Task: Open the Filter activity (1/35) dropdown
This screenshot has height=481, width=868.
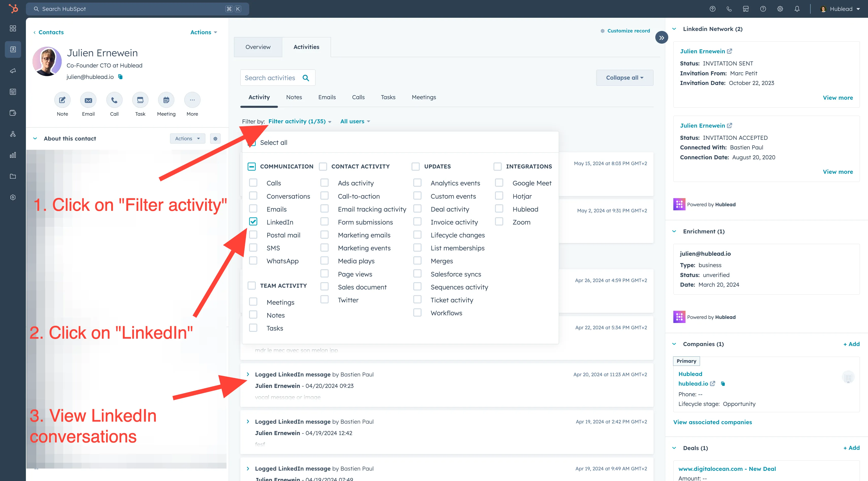Action: tap(300, 121)
